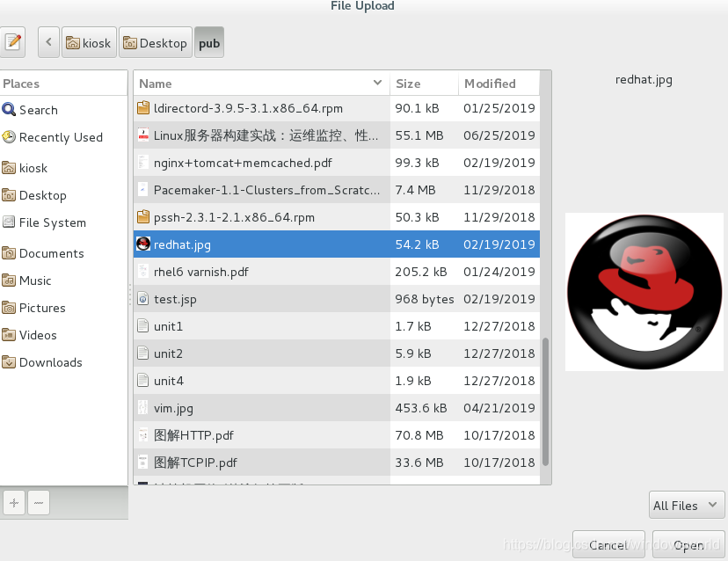Select file name unit4
728x561 pixels.
169,381
